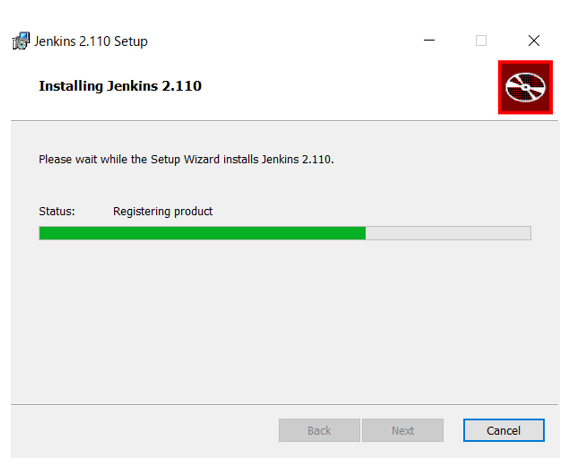Click the 'Please wait while the Setup Wizard' message

(x=186, y=160)
